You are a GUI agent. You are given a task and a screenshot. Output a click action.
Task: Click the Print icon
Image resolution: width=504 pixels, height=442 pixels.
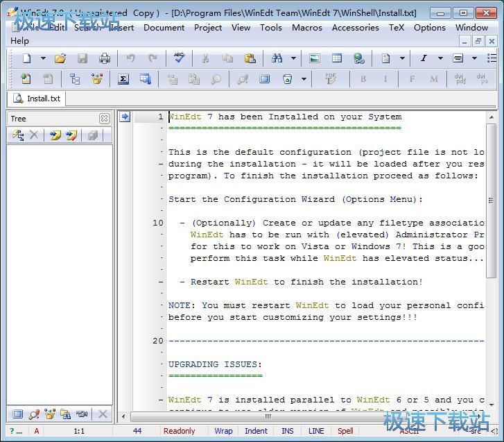point(105,58)
